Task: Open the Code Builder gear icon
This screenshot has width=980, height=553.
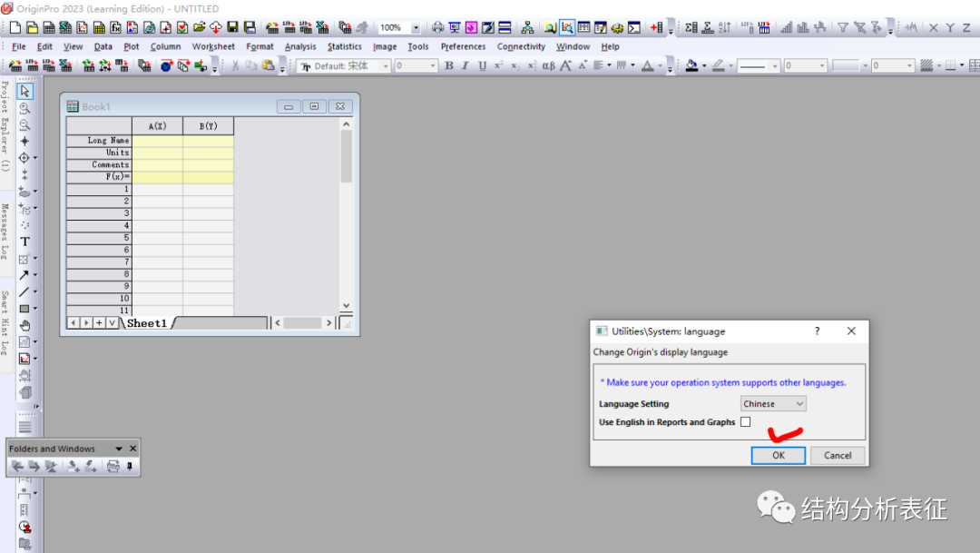Action: (617, 27)
